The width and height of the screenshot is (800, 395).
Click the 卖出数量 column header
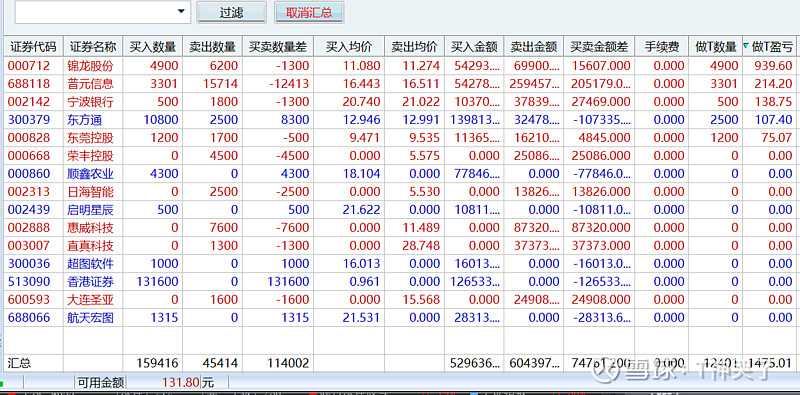tap(212, 47)
